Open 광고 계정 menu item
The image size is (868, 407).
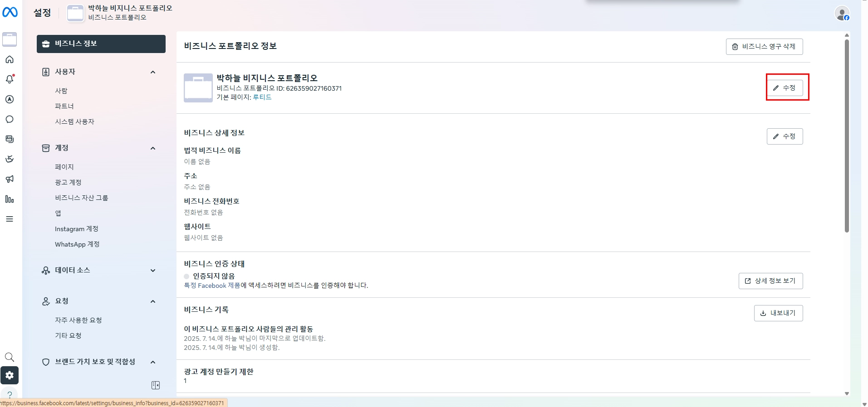click(x=68, y=182)
